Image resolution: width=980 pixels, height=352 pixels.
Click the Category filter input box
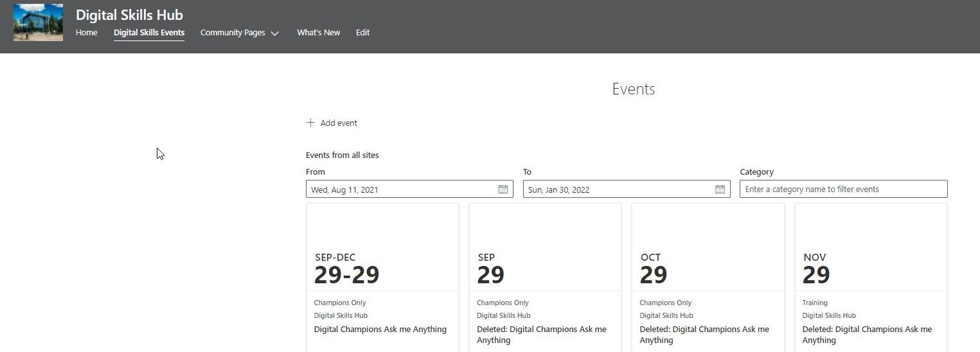click(843, 189)
